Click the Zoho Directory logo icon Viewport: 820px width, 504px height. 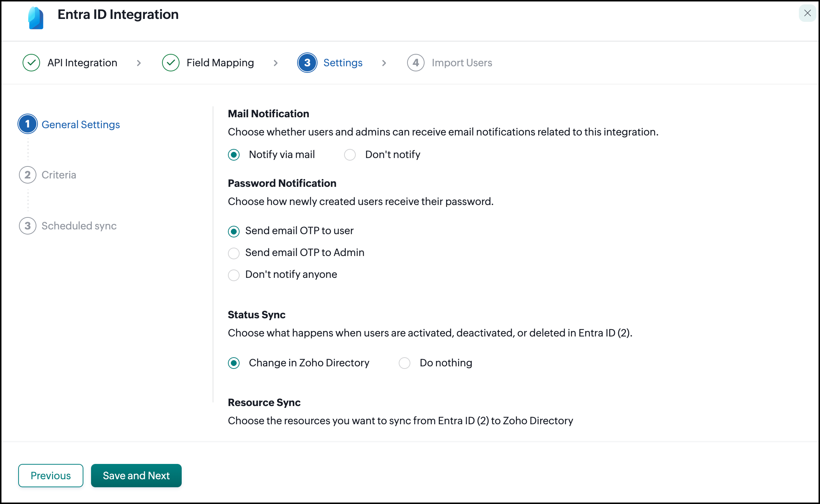(36, 17)
